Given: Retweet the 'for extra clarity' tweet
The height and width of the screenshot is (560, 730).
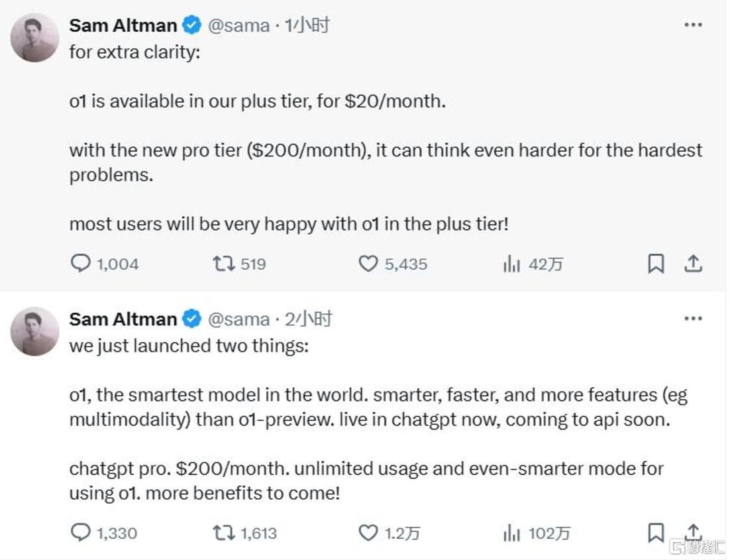Looking at the screenshot, I should [224, 264].
